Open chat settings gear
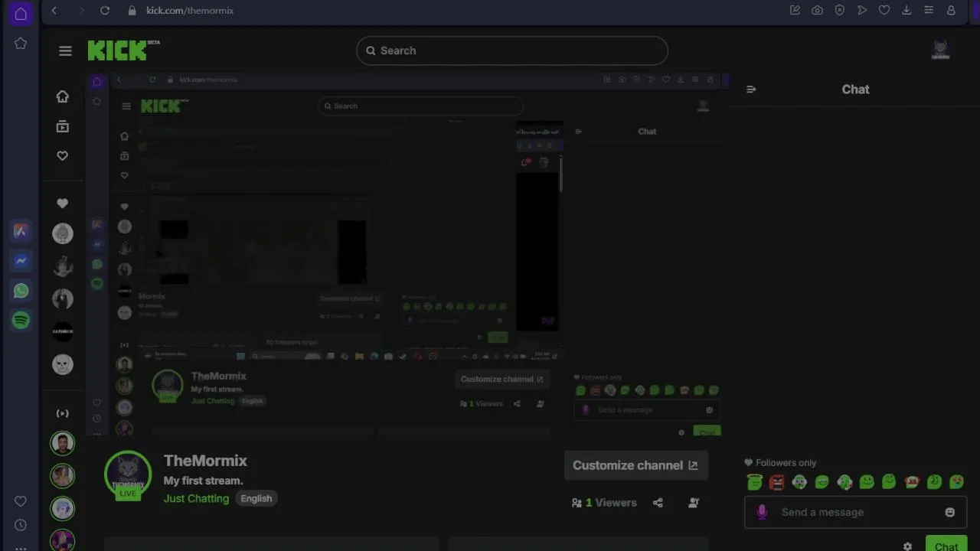 click(x=907, y=546)
